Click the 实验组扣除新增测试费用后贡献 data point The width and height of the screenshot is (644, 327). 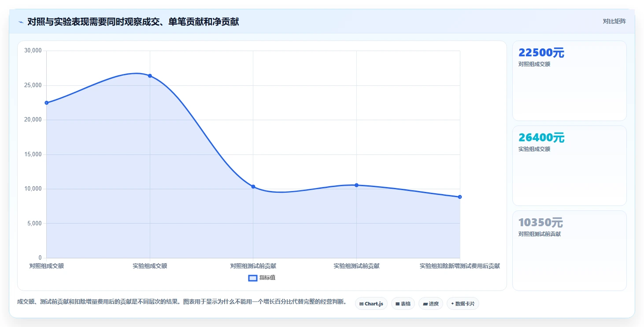click(460, 197)
